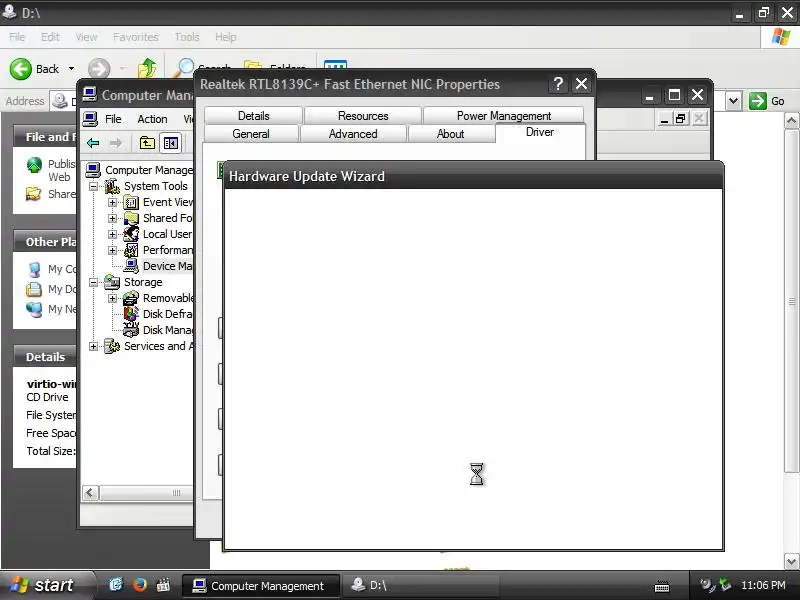Select the Driver tab
The image size is (800, 600).
(540, 132)
